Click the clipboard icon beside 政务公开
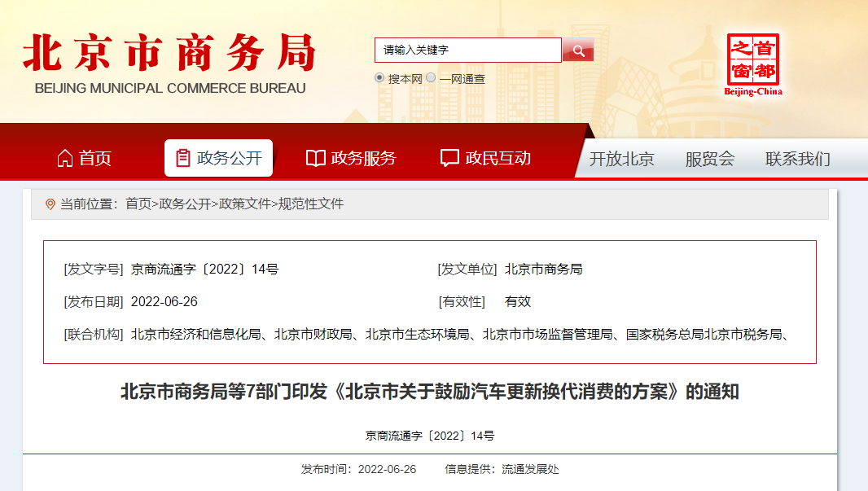The height and width of the screenshot is (491, 868). point(183,158)
